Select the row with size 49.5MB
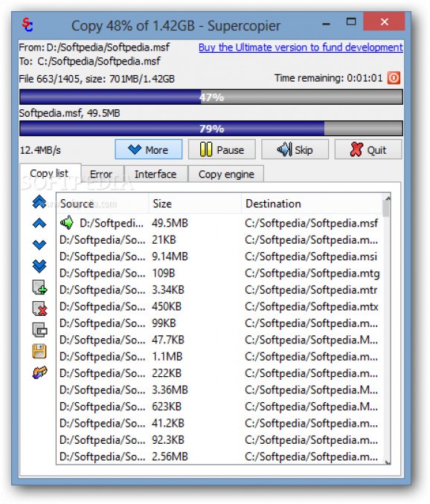The image size is (430, 504). (219, 223)
